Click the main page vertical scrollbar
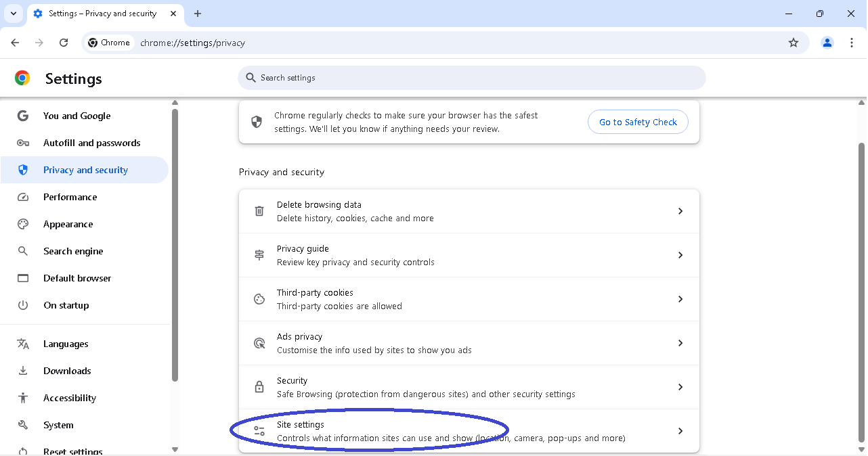 tap(861, 291)
